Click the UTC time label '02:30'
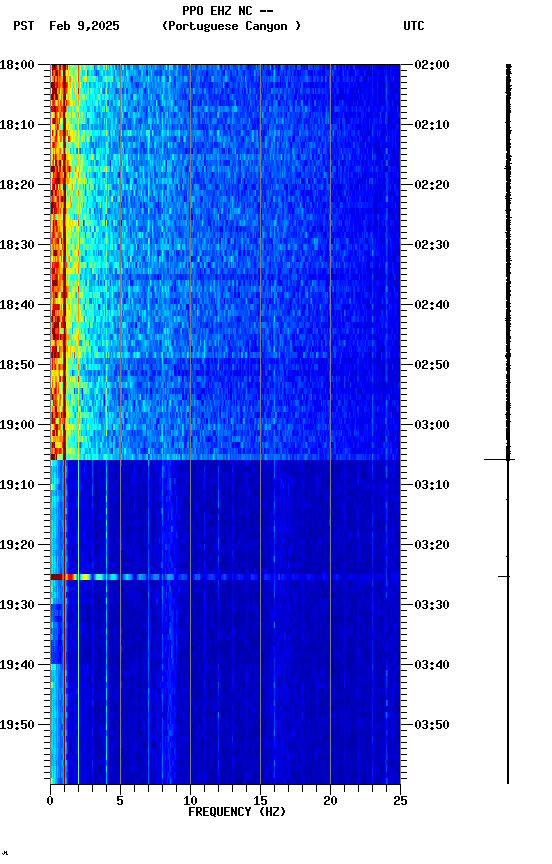Image resolution: width=552 pixels, height=864 pixels. point(432,245)
